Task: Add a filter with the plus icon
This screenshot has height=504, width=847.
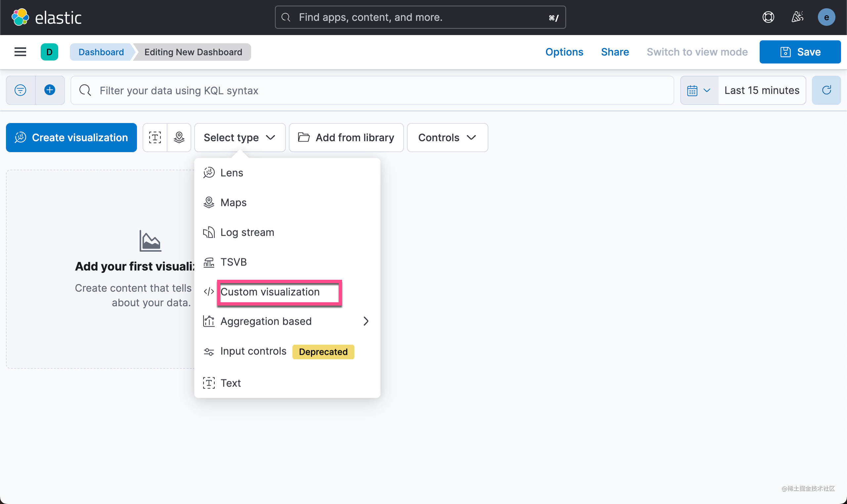Action: (x=50, y=90)
